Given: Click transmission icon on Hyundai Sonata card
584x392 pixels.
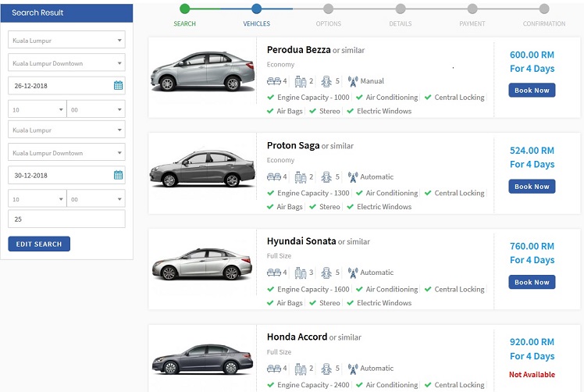Looking at the screenshot, I should [x=353, y=273].
